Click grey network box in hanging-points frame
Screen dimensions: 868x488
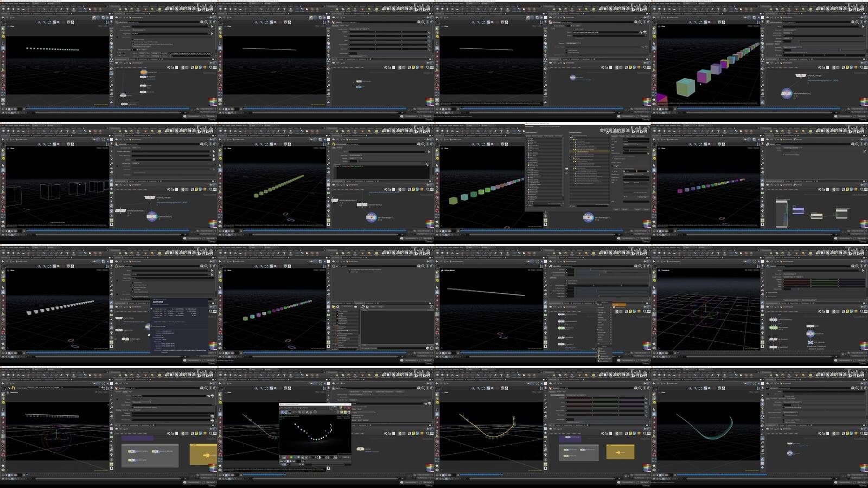[150, 455]
